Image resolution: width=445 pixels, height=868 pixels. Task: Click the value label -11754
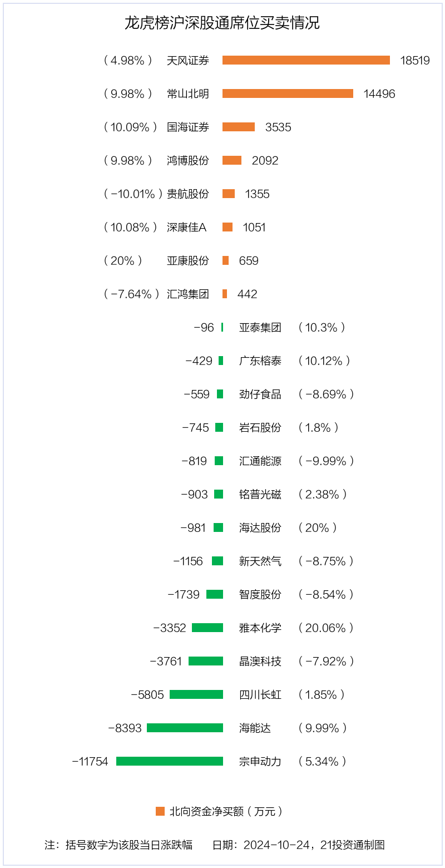90,761
